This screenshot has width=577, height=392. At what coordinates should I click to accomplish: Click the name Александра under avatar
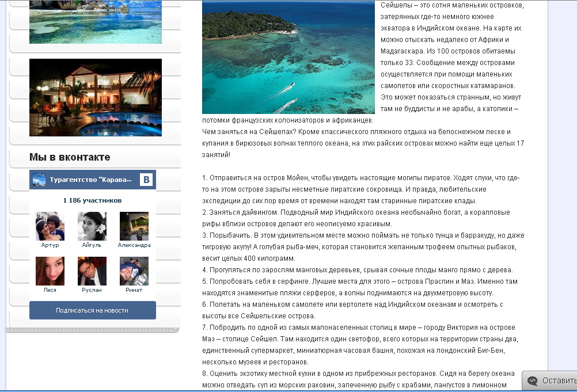pos(134,245)
